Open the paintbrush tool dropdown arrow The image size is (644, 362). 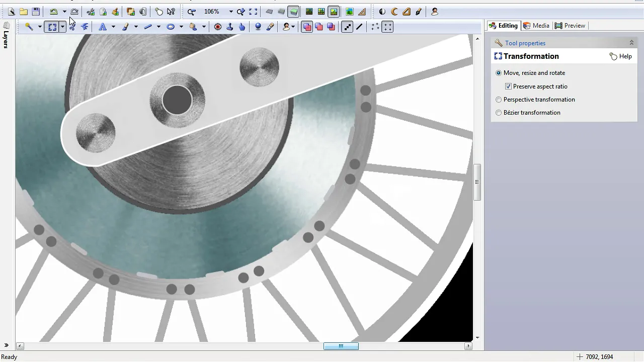pos(136,27)
